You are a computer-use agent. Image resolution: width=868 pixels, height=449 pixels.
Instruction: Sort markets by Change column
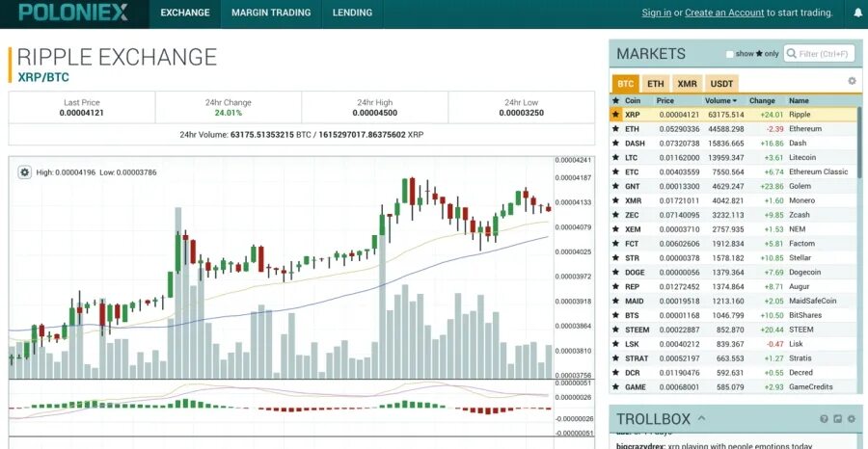coord(762,100)
